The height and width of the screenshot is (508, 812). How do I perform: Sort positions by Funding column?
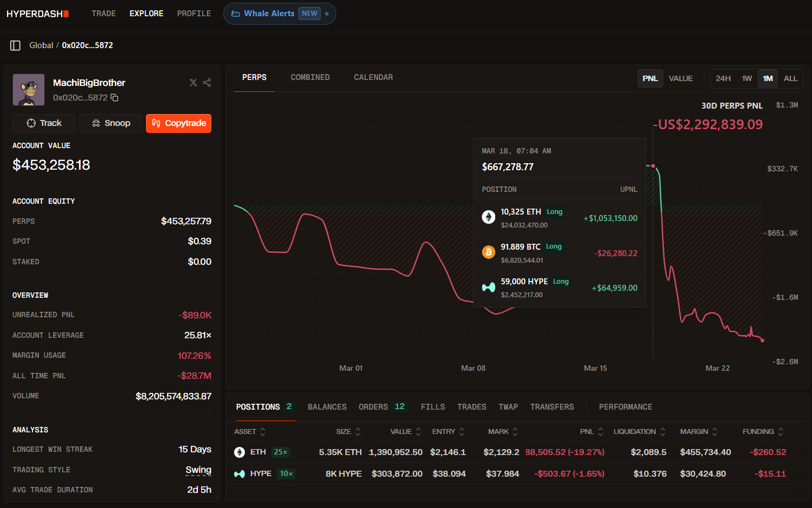763,432
